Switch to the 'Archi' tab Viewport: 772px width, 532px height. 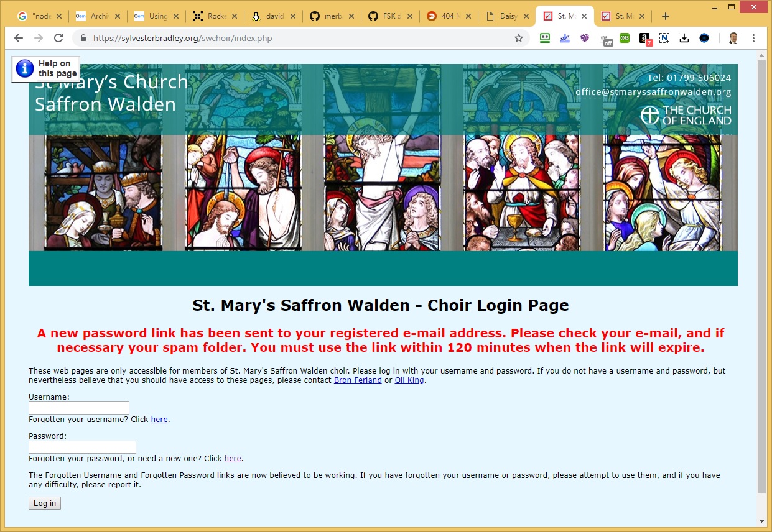pos(98,16)
